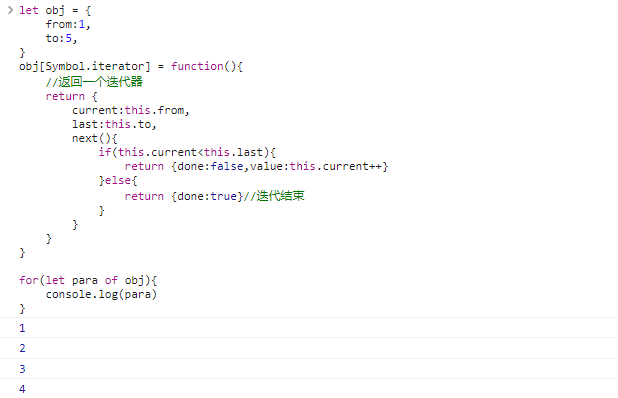Screen dimensions: 618x398
Task: Click the comment '//迭代结束'
Action: click(x=274, y=196)
